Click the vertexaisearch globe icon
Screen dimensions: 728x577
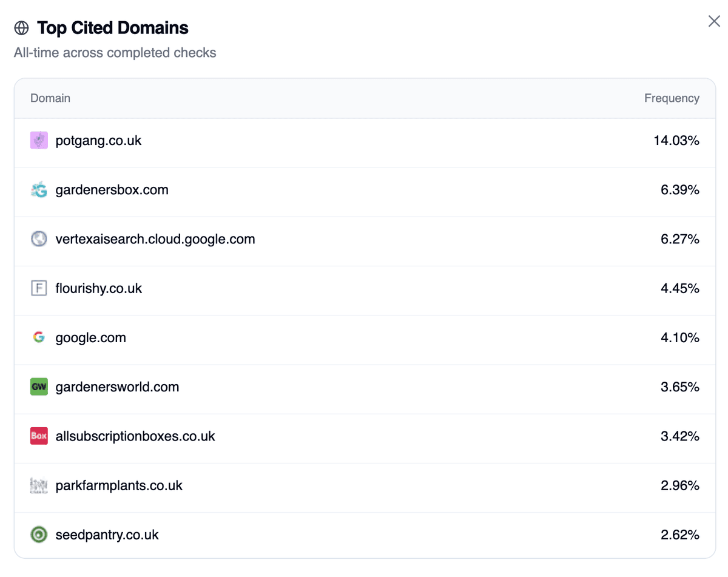coord(39,239)
